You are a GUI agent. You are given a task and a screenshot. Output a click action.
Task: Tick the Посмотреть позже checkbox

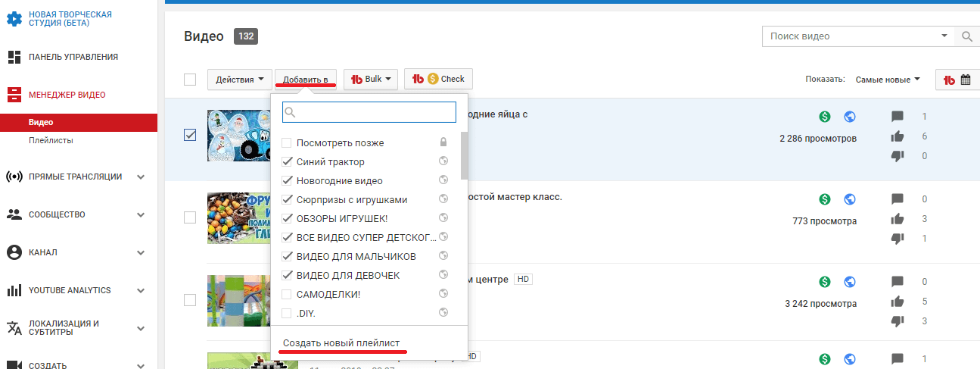287,143
